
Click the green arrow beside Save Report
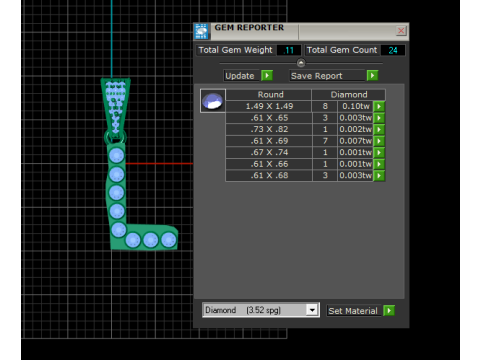[372, 76]
